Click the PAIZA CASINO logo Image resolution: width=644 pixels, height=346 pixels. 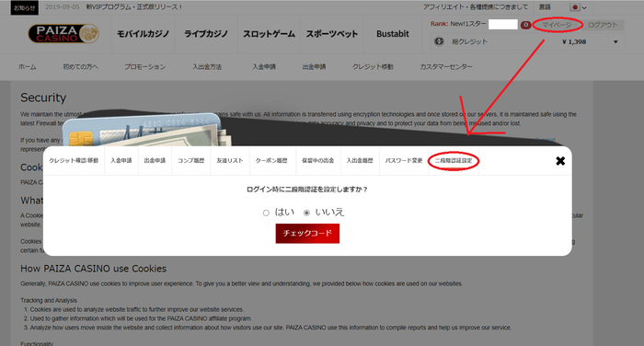63,34
